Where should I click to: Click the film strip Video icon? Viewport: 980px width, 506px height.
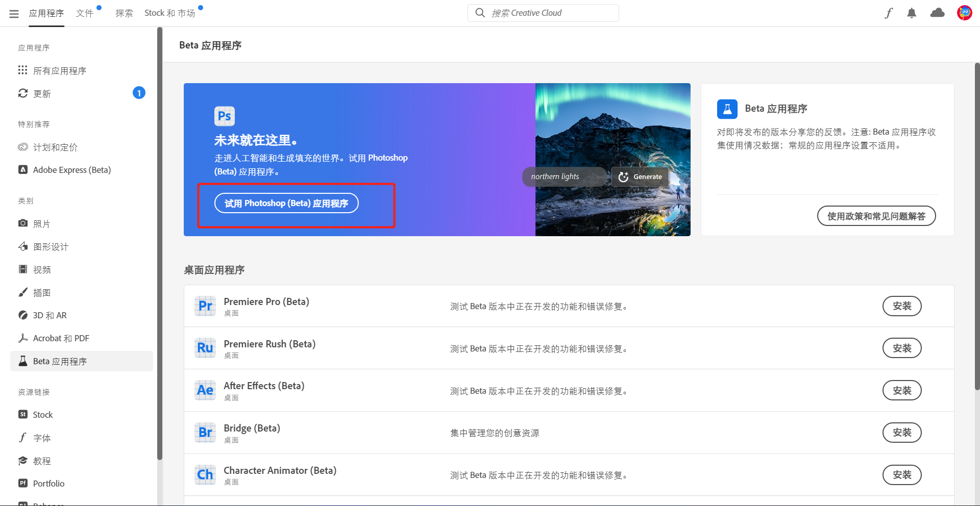(23, 269)
